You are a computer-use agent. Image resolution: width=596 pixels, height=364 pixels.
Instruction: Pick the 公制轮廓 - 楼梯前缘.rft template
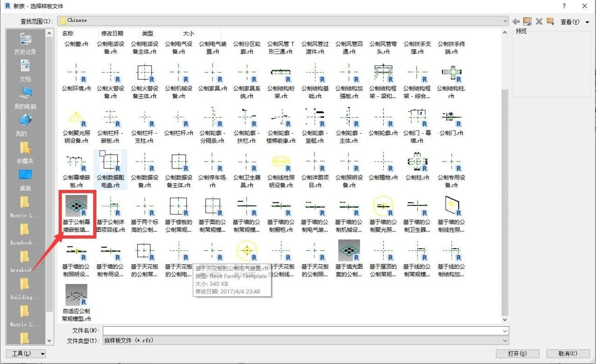pos(281,127)
